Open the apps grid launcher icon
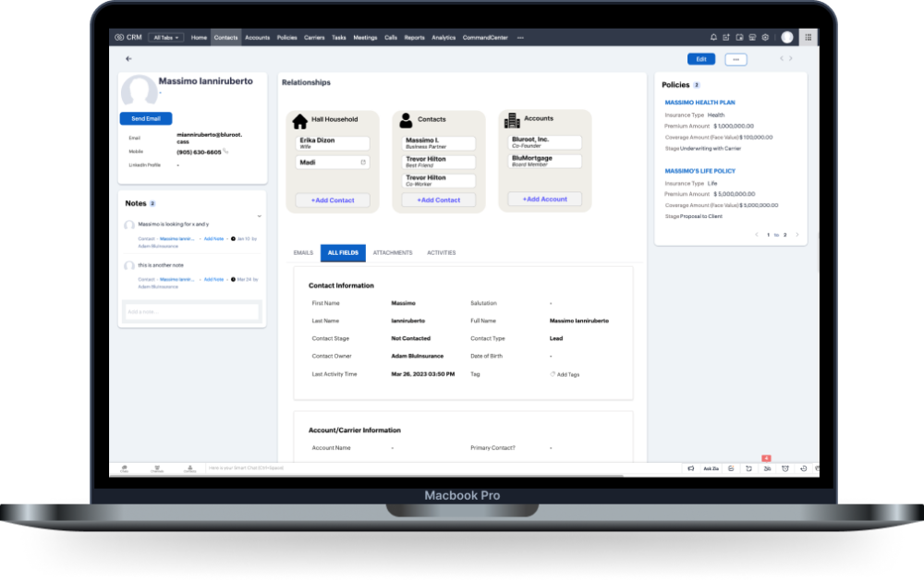Screen dimensions: 924x582 pos(808,38)
